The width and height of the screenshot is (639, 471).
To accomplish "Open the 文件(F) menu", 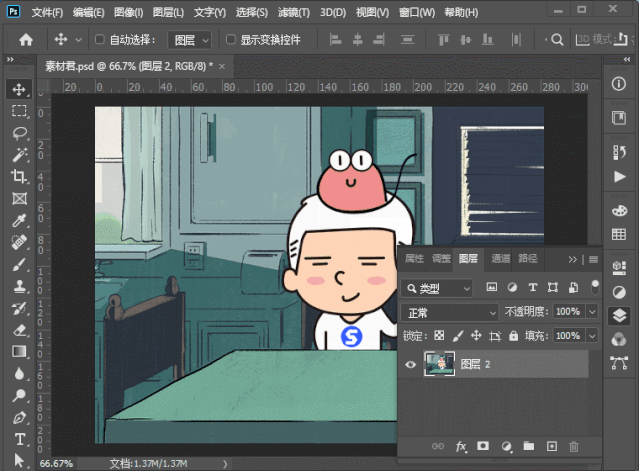I will pos(47,13).
